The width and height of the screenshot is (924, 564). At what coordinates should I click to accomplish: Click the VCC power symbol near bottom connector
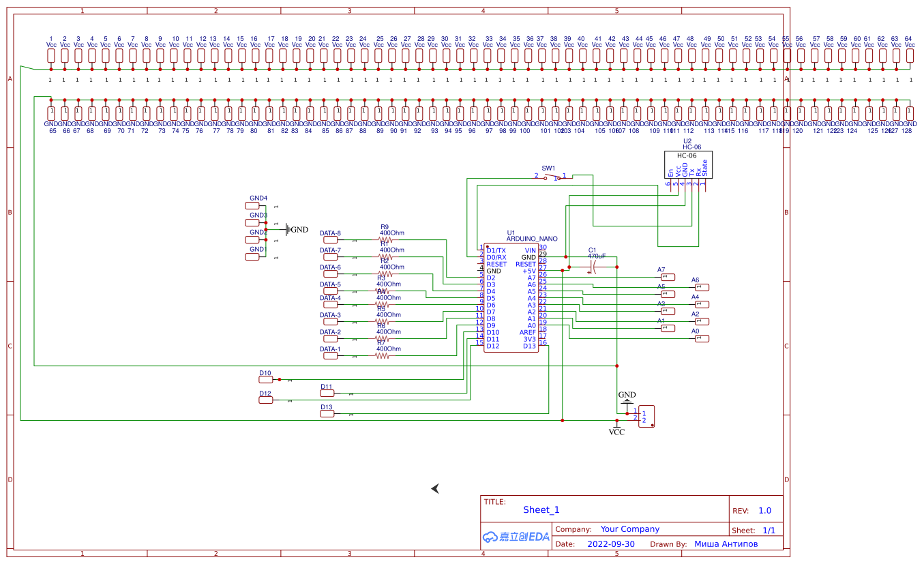(616, 430)
